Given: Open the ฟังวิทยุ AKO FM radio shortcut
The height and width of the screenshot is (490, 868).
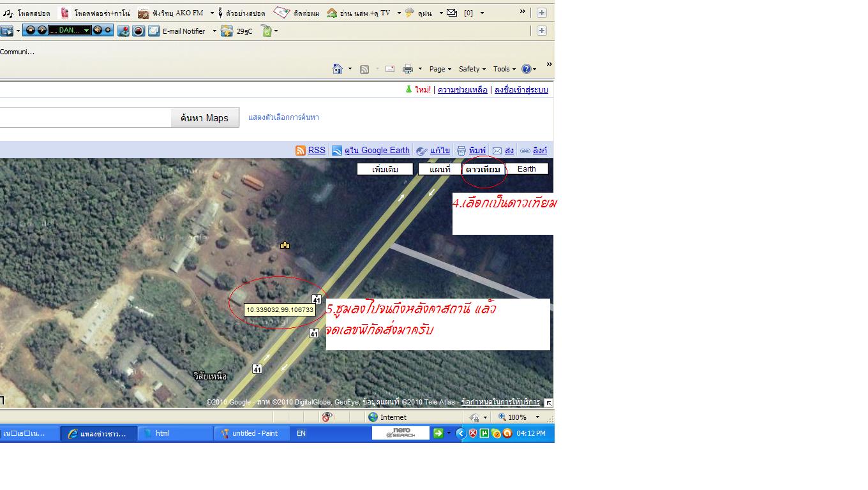Looking at the screenshot, I should click(170, 13).
